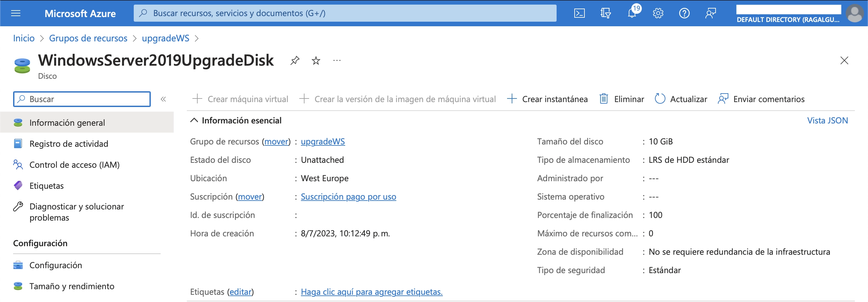Select the Unattached disk state value
The image size is (868, 302).
[x=322, y=160]
